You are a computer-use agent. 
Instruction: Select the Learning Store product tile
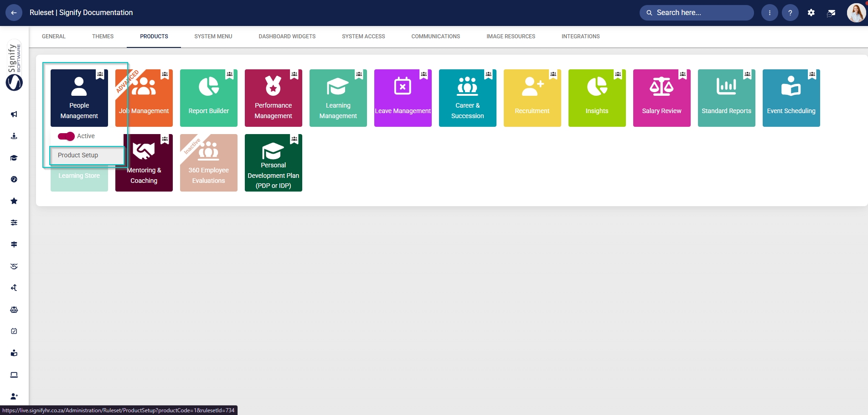(x=79, y=179)
